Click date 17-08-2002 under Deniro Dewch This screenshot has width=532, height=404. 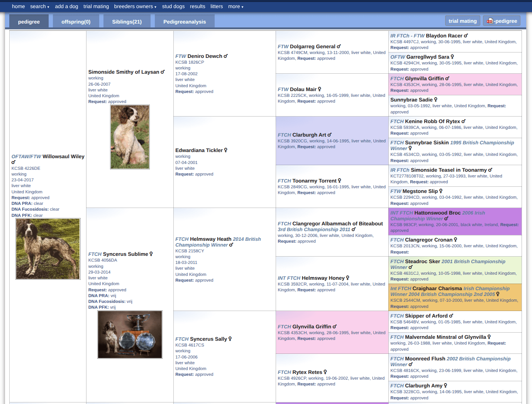pyautogui.click(x=186, y=74)
